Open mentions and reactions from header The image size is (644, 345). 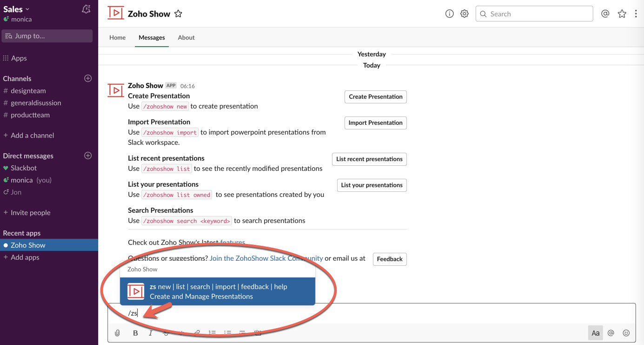[x=605, y=14]
